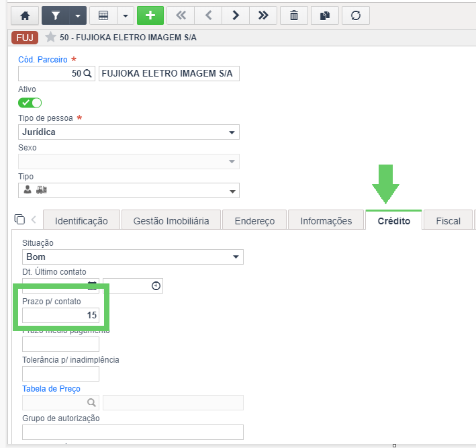Open the Informações tab

click(326, 221)
